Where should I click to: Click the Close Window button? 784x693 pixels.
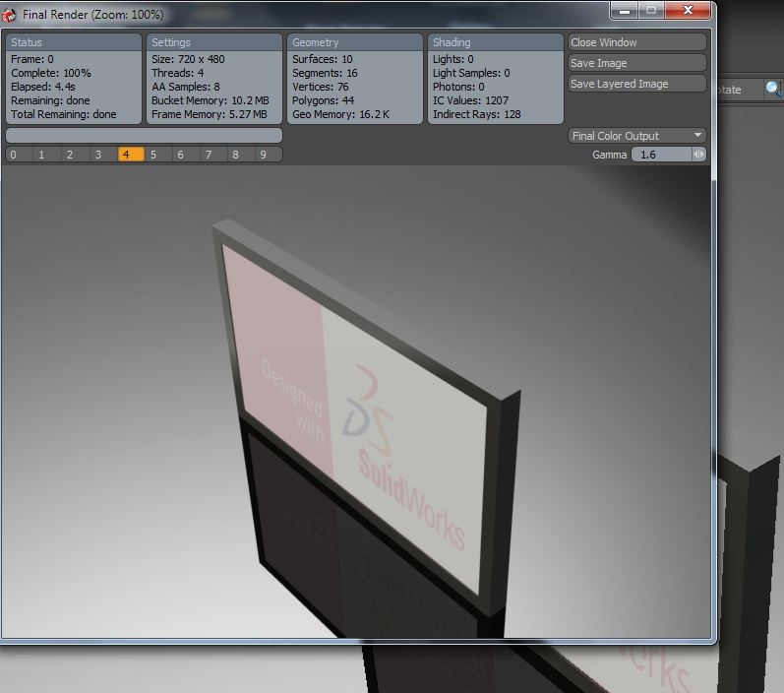(x=637, y=42)
